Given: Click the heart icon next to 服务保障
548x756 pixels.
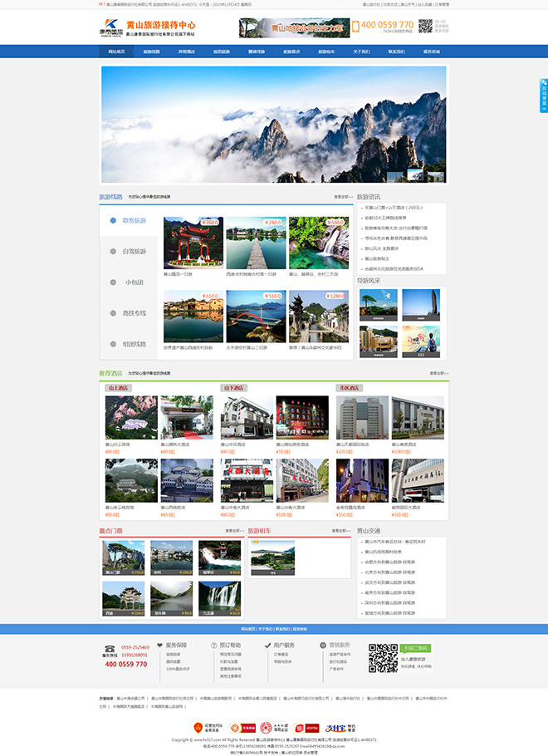Looking at the screenshot, I should tap(160, 645).
